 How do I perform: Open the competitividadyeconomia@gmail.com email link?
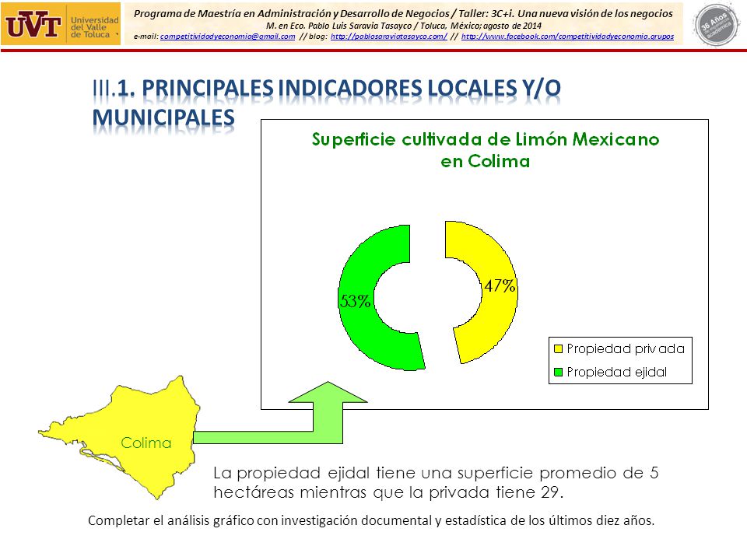tap(228, 37)
